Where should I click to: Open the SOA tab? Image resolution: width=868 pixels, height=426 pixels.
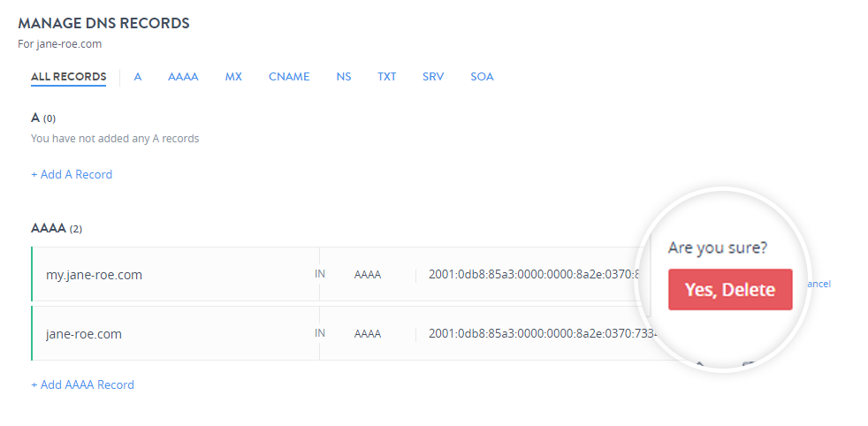pyautogui.click(x=482, y=77)
